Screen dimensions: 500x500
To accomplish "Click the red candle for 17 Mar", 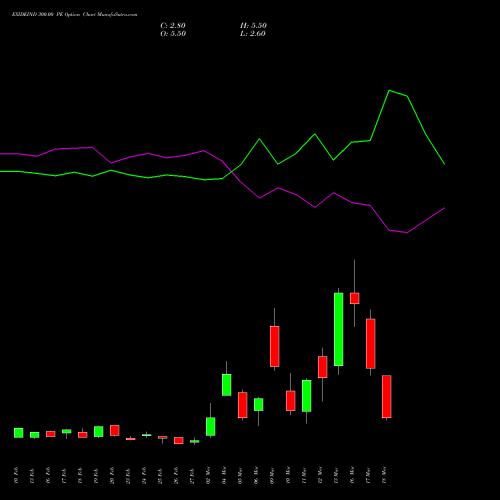I will pyautogui.click(x=371, y=344).
